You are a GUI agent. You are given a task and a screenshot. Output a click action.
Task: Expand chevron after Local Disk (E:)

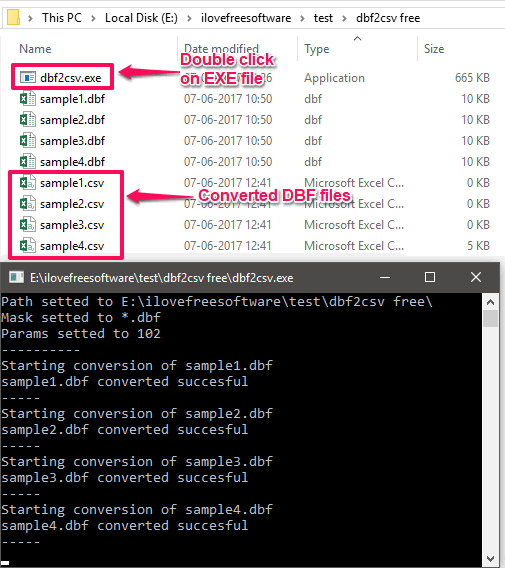(189, 18)
